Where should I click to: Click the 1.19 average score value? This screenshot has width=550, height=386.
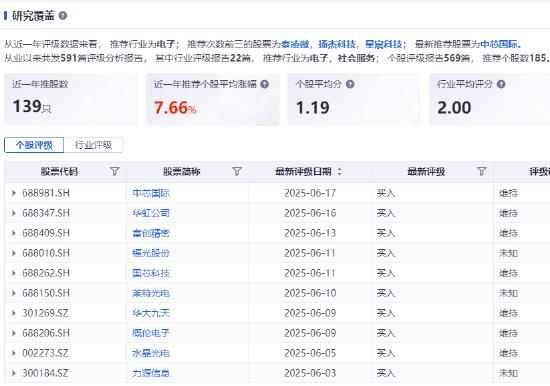313,108
